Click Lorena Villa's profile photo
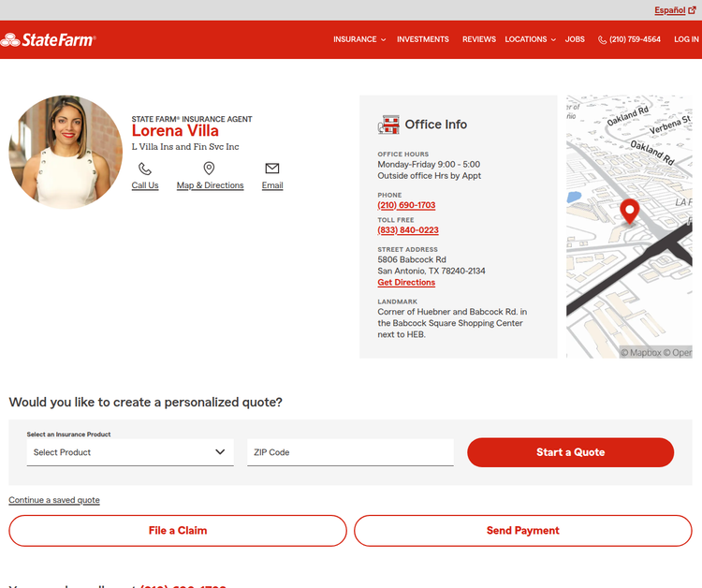 (66, 152)
